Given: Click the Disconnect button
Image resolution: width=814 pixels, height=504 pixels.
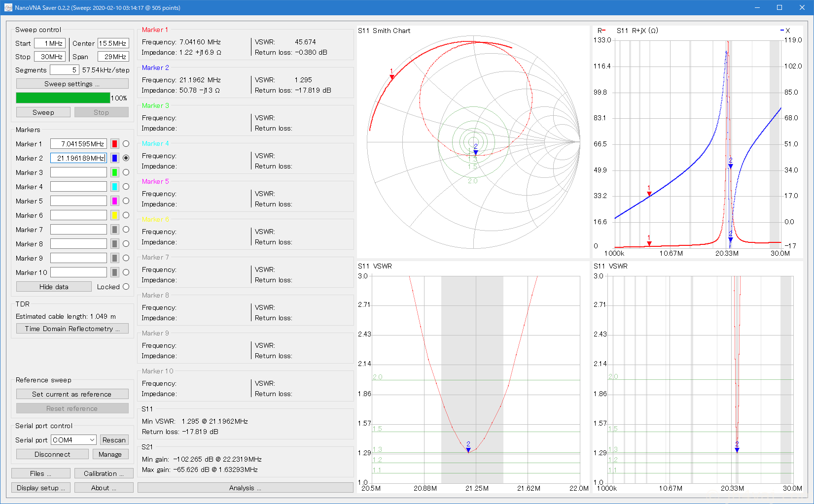Looking at the screenshot, I should click(x=52, y=454).
